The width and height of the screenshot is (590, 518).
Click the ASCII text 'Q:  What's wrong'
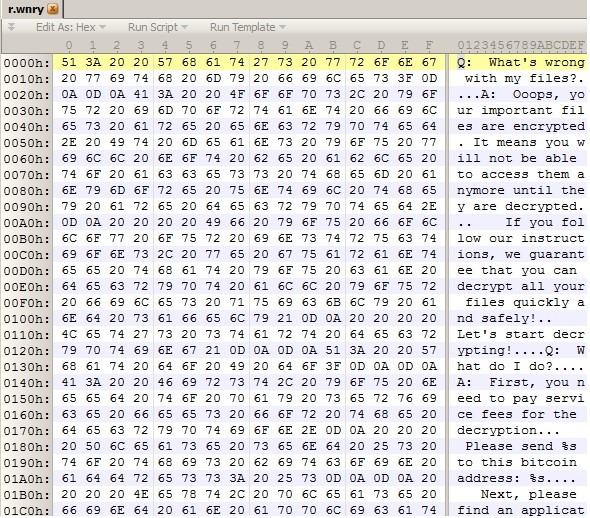(x=521, y=62)
